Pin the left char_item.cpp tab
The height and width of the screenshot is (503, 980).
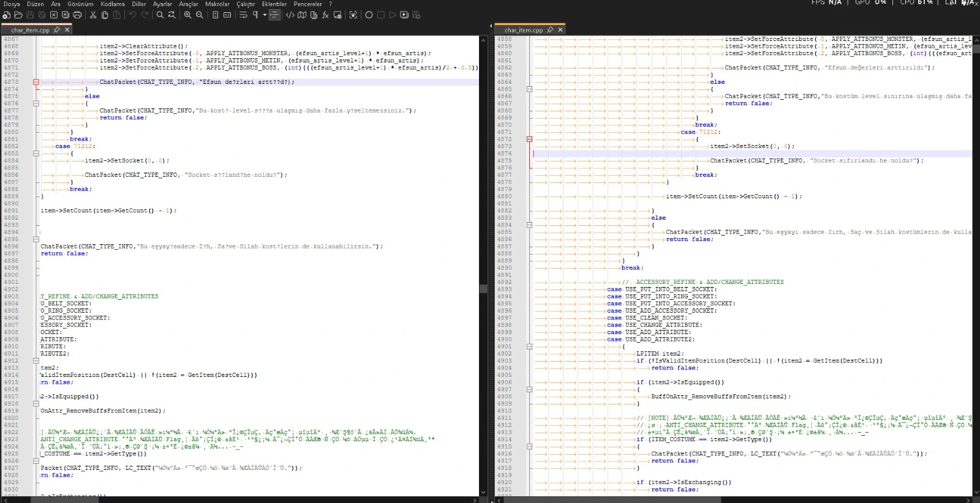[x=57, y=30]
